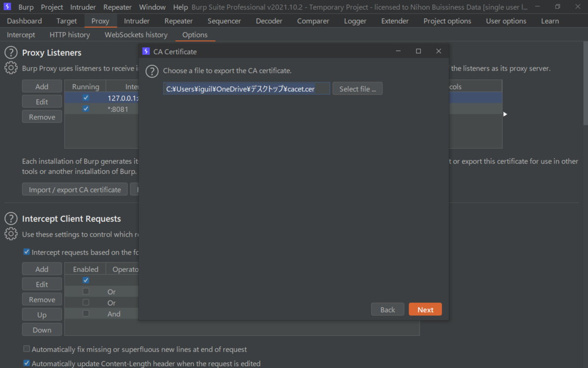Viewport: 588px width, 368px height.
Task: Open the Project options tab
Action: coord(447,21)
